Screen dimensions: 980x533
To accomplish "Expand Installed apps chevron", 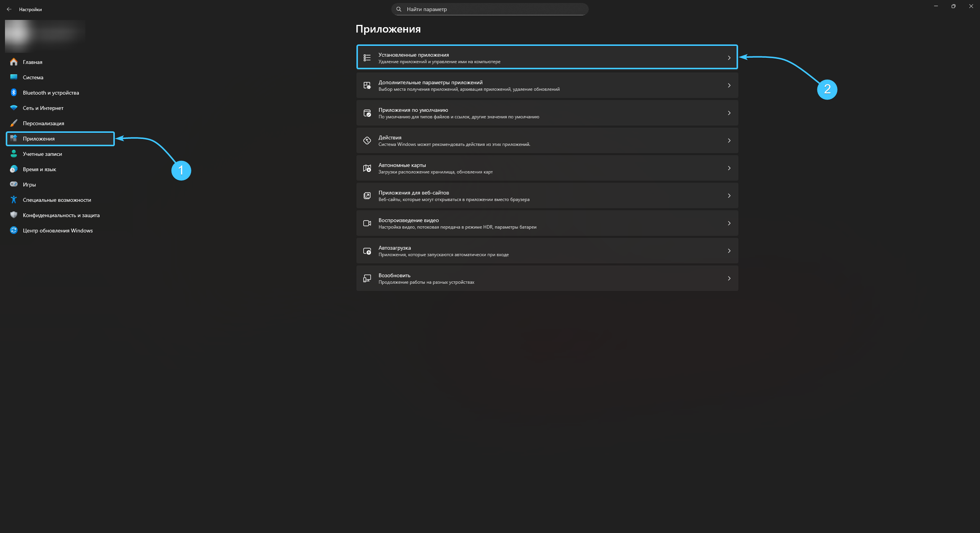I will [x=729, y=58].
